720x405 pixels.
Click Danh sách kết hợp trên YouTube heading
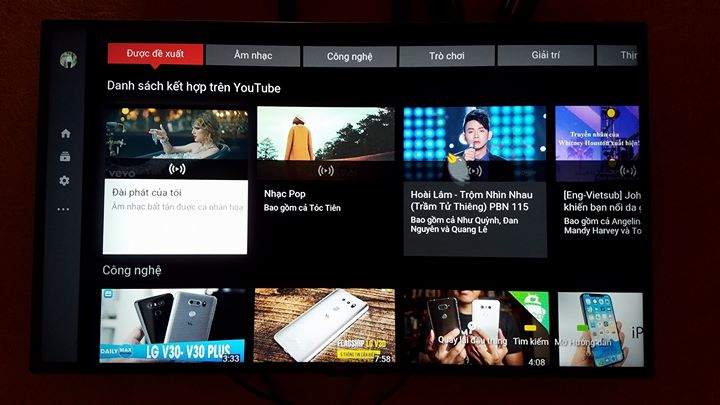pyautogui.click(x=194, y=87)
